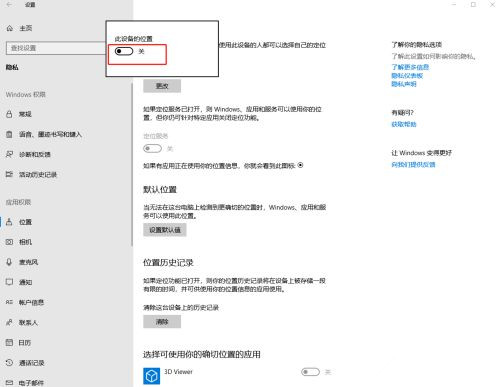Click the 主页 home icon
500x387 pixels.
10,28
